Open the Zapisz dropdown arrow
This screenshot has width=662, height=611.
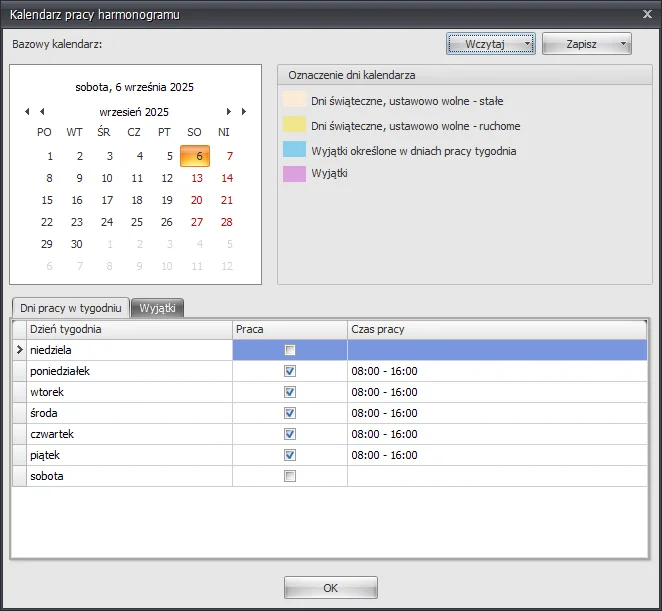623,44
